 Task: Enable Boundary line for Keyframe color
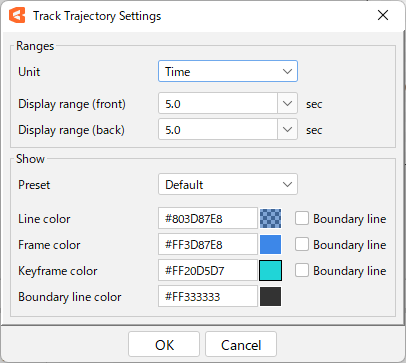pos(302,270)
